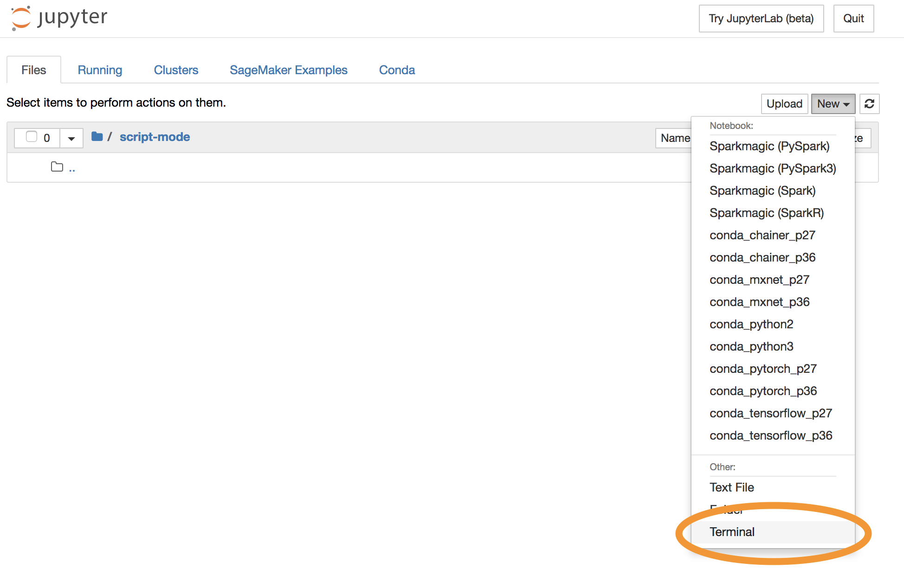Click the selected items count '0'

click(x=46, y=138)
